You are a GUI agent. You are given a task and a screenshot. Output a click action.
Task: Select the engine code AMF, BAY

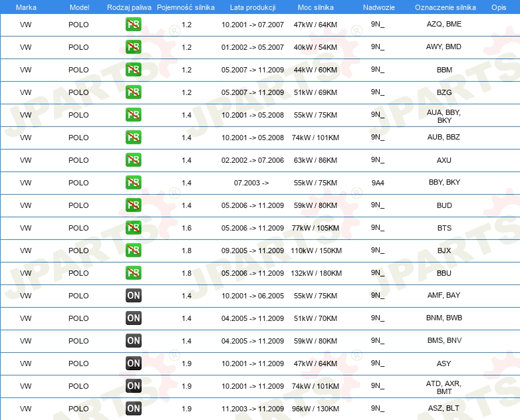click(444, 295)
